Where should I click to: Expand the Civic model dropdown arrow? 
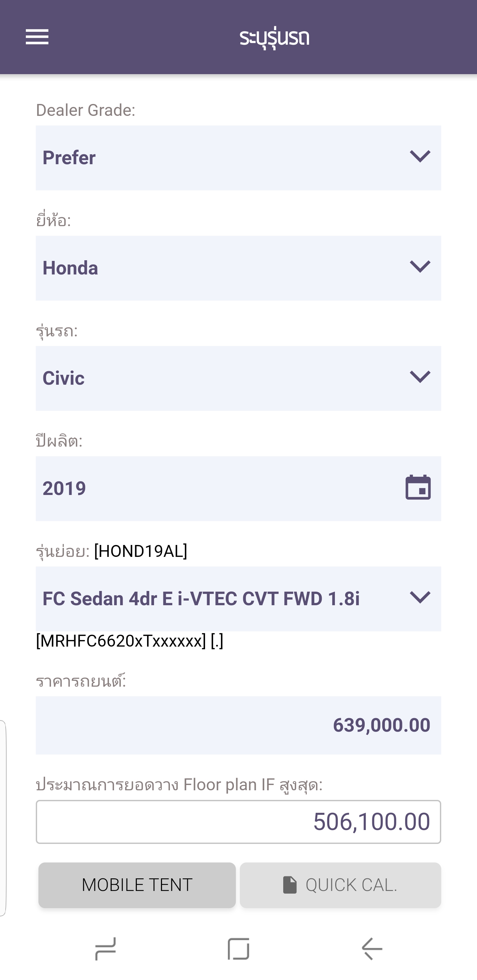pos(420,377)
